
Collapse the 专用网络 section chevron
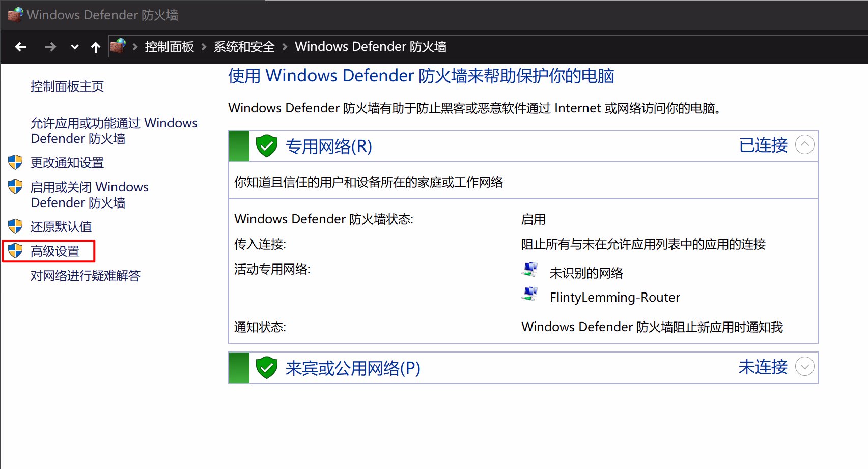click(804, 145)
